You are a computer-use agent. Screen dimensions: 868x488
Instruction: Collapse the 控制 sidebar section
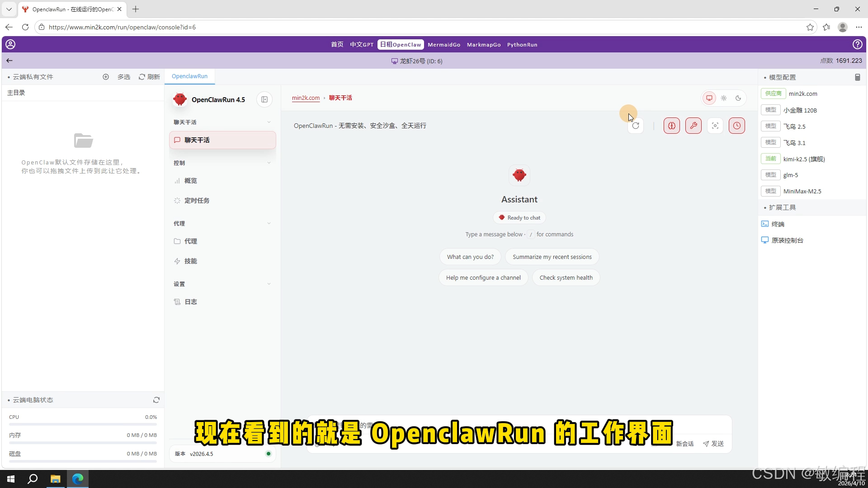(x=269, y=163)
